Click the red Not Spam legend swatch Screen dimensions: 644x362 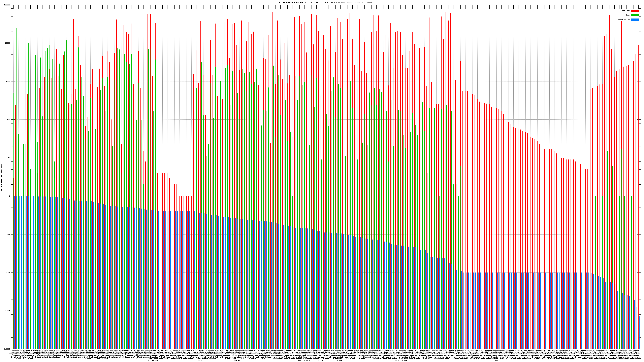[x=635, y=11]
